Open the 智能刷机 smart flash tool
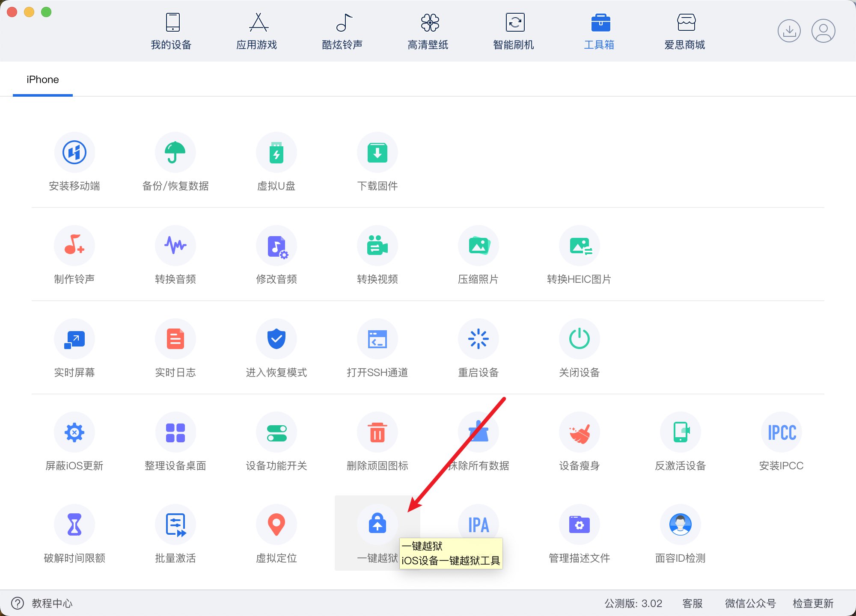 click(515, 30)
